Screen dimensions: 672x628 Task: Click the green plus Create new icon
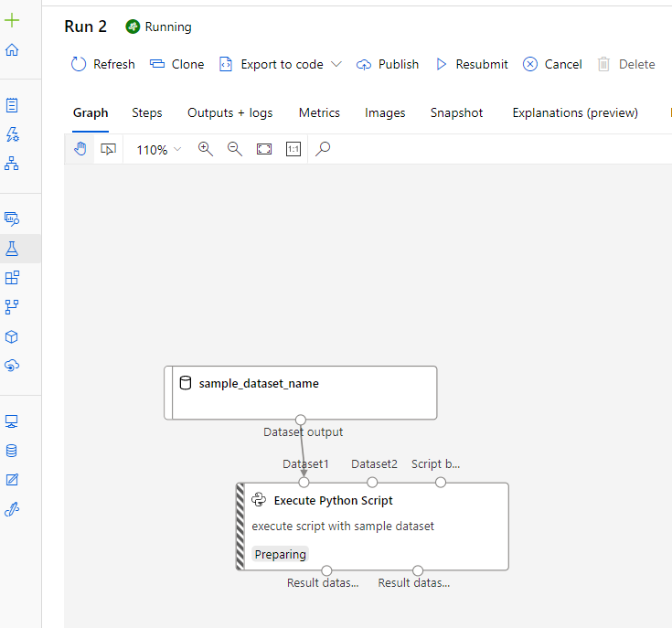(12, 20)
